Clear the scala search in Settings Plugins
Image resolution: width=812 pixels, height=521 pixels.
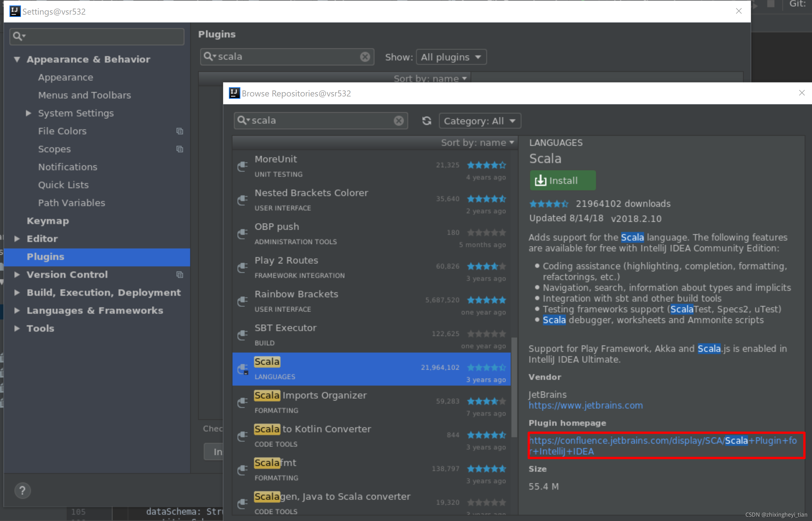[x=365, y=57]
